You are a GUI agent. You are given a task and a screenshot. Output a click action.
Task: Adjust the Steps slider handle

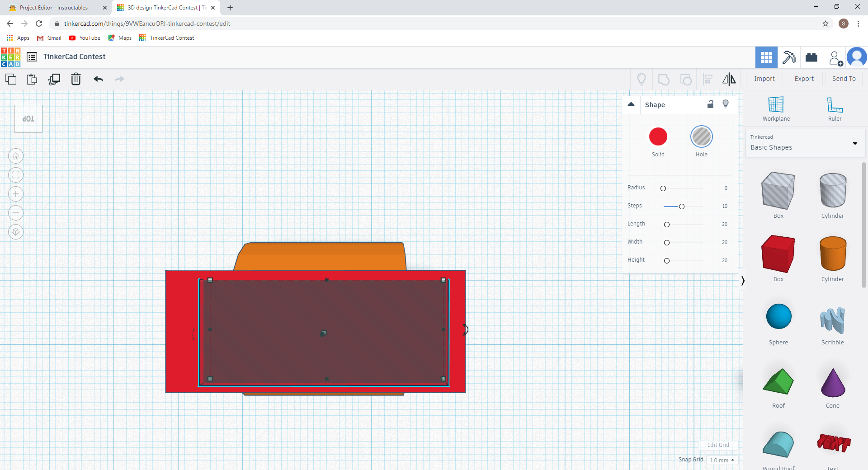click(682, 207)
